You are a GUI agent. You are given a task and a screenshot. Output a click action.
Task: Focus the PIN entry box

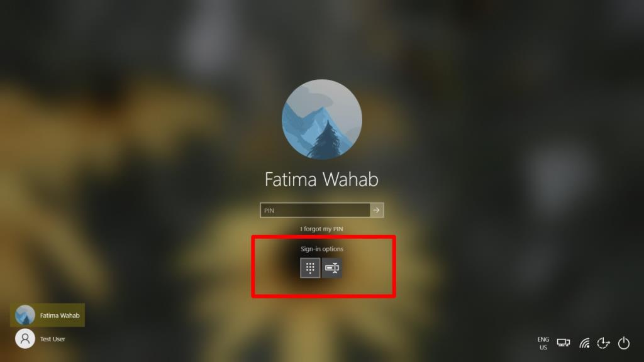tap(315, 210)
